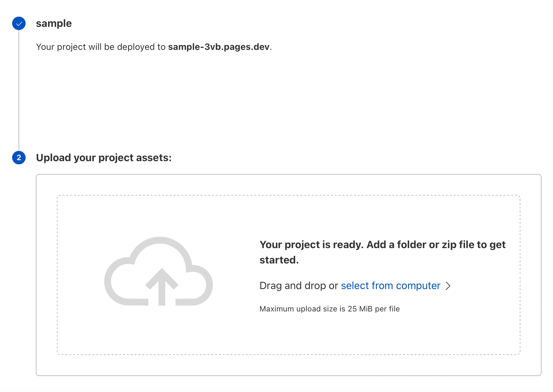Click the outer upload panel's bottom margin
Screen dimensions: 553x392
click(288, 365)
